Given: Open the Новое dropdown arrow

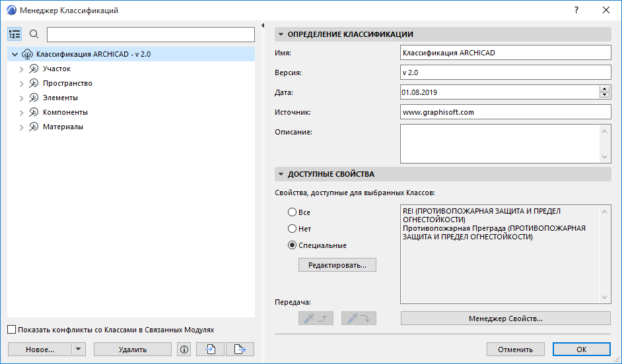Looking at the screenshot, I should click(79, 349).
